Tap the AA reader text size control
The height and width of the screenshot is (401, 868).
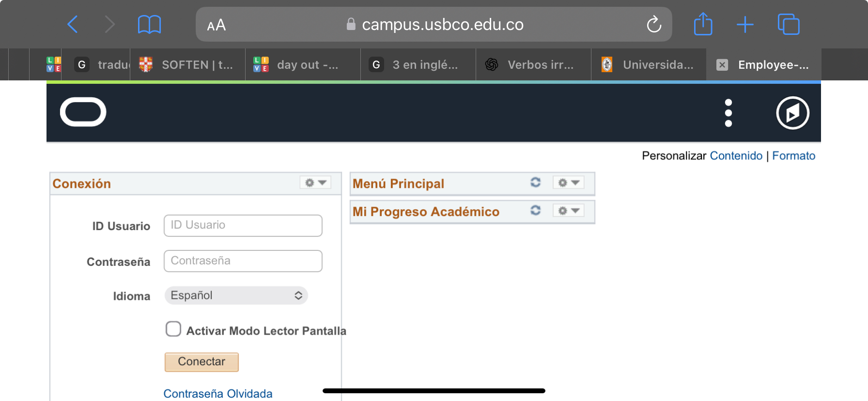216,25
